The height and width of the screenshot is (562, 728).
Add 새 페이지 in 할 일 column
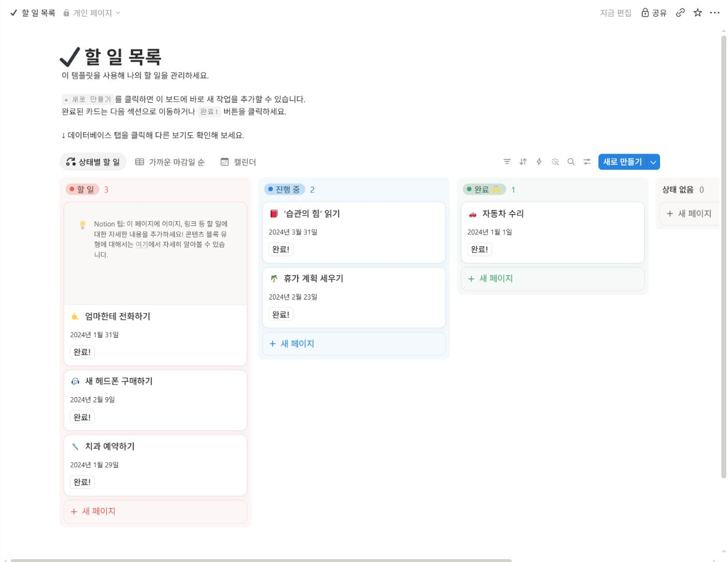(155, 512)
